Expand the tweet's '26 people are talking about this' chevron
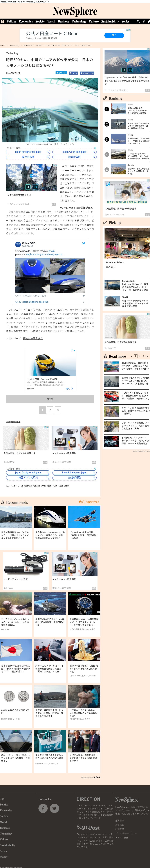This screenshot has width=150, height=868. coord(83,302)
